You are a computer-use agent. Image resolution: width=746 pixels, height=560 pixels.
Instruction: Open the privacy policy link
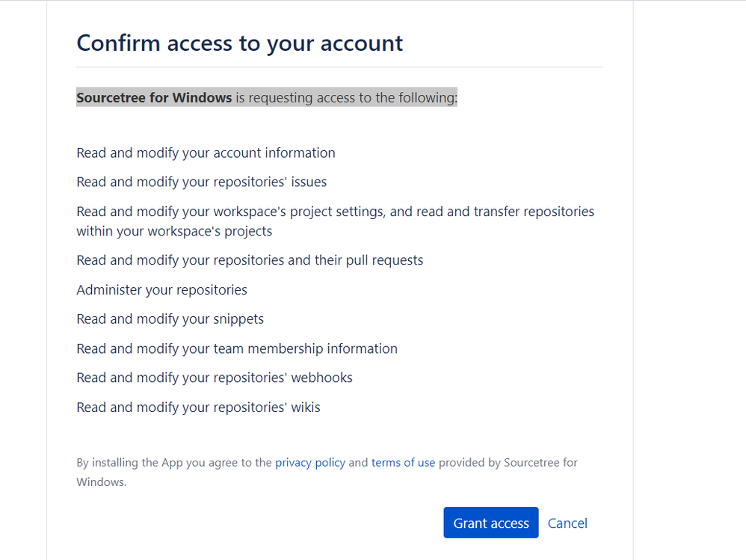pos(310,463)
